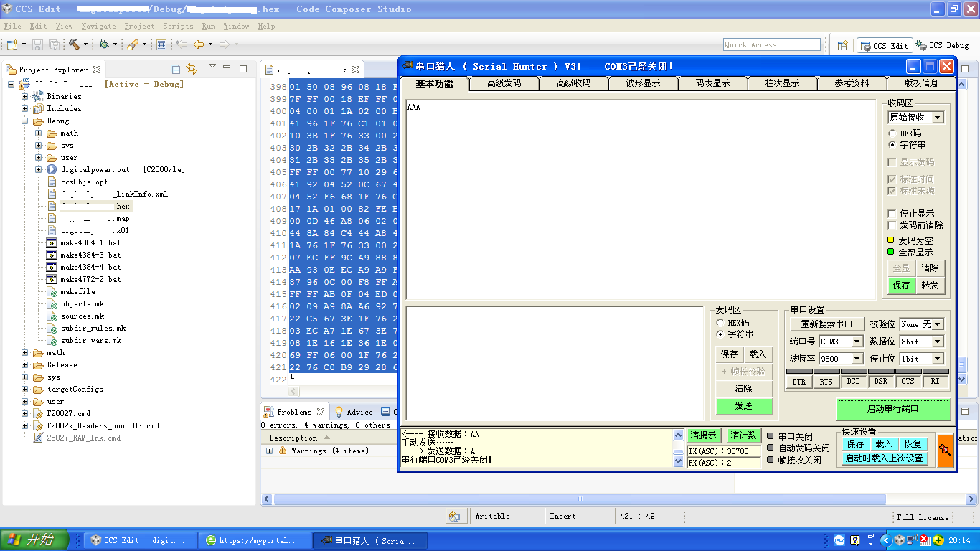This screenshot has height=551, width=980.
Task: Click the 转发 button in 收码区
Action: (x=930, y=286)
